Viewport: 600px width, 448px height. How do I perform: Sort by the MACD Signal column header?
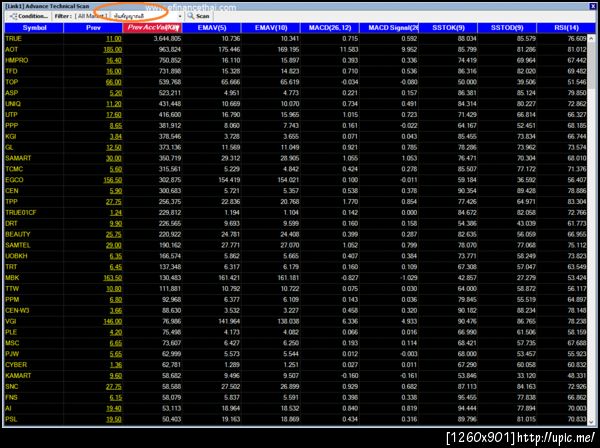389,28
